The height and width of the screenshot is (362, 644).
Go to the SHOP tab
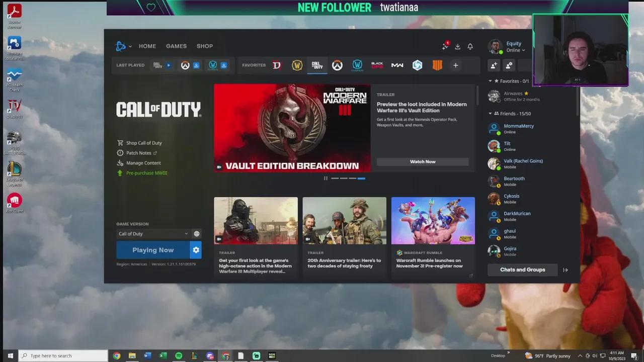[x=204, y=46]
